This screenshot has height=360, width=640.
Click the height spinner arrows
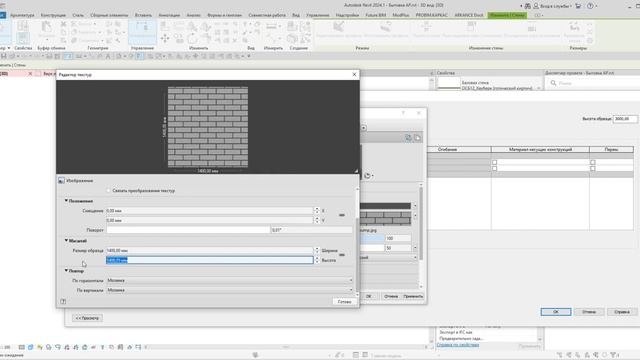point(316,260)
